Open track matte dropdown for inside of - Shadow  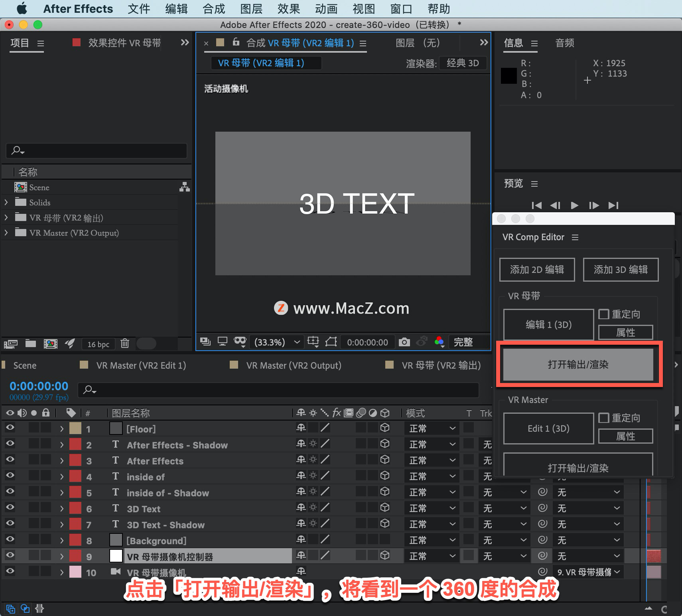(x=504, y=492)
